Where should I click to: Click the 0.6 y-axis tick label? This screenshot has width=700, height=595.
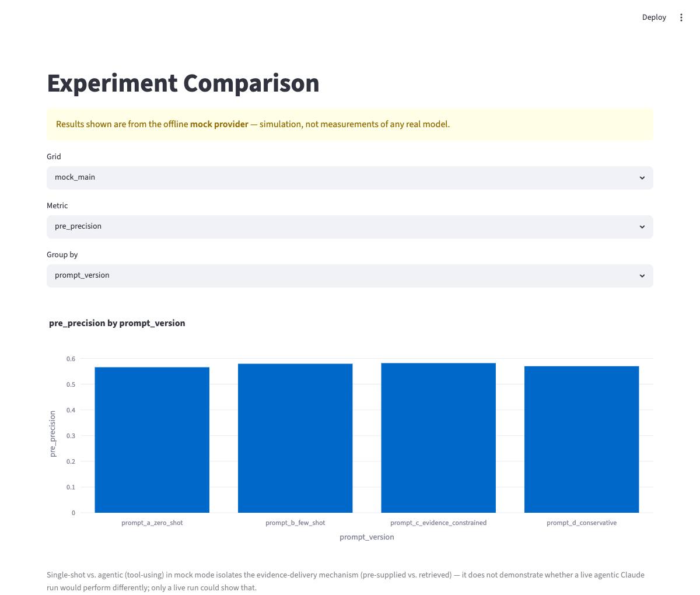pyautogui.click(x=71, y=359)
